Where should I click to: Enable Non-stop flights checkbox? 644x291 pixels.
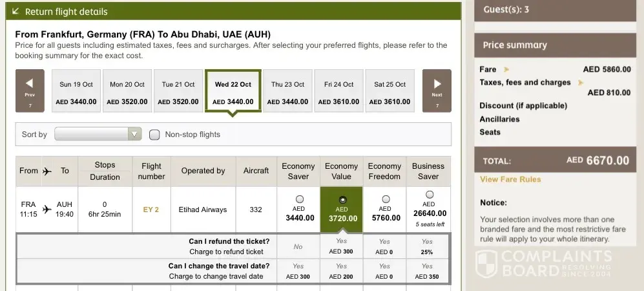click(x=154, y=135)
